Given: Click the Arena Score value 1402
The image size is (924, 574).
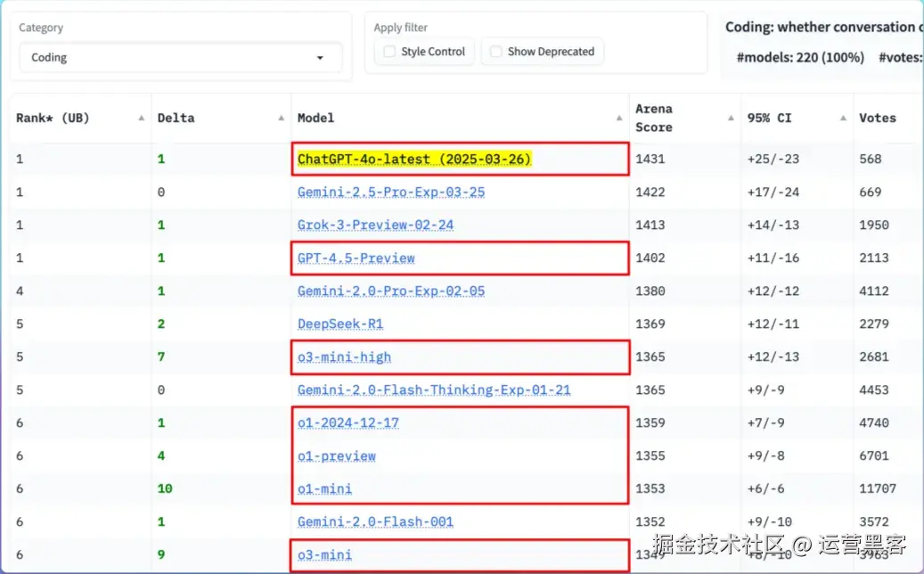Looking at the screenshot, I should click(x=650, y=258).
